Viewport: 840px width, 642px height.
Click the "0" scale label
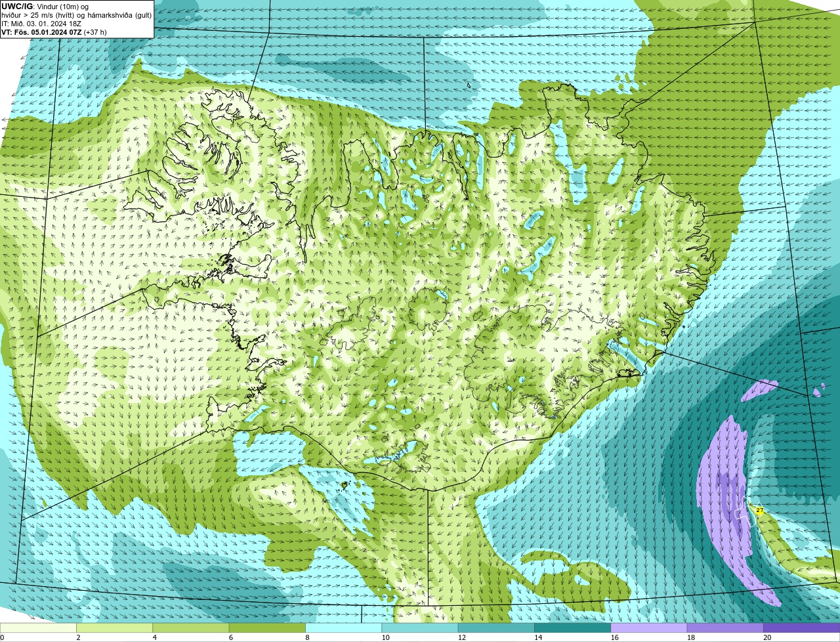click(x=2, y=637)
